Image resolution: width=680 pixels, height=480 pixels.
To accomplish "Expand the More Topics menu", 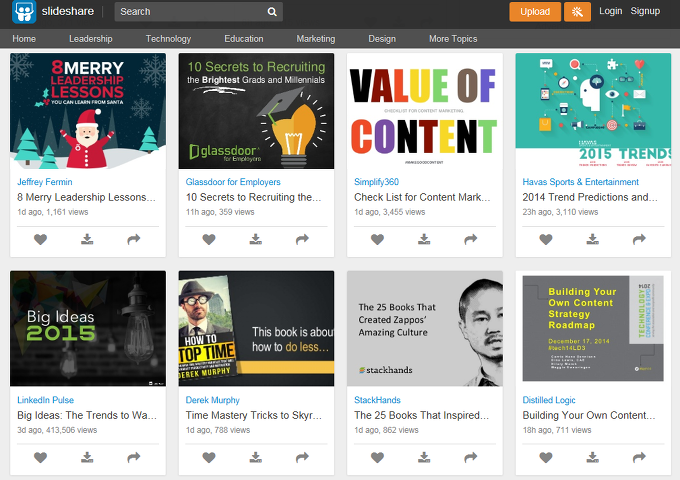I will (x=453, y=39).
